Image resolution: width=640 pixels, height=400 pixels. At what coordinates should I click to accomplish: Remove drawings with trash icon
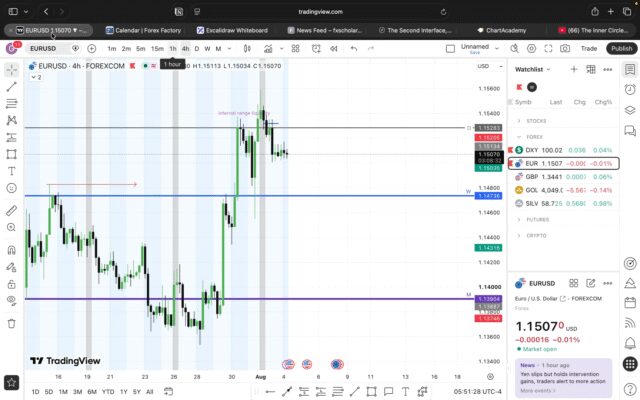click(11, 324)
